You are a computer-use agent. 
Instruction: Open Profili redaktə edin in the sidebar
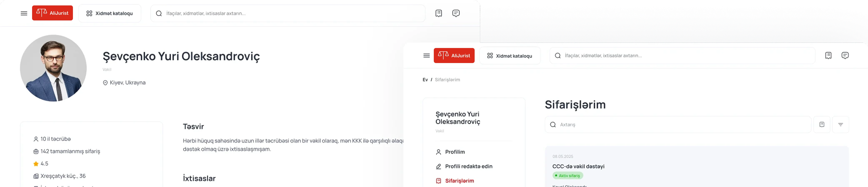469,166
